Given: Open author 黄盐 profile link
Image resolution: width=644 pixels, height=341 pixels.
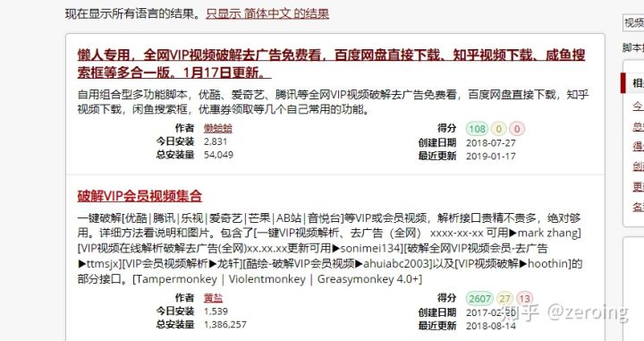Looking at the screenshot, I should tap(213, 298).
